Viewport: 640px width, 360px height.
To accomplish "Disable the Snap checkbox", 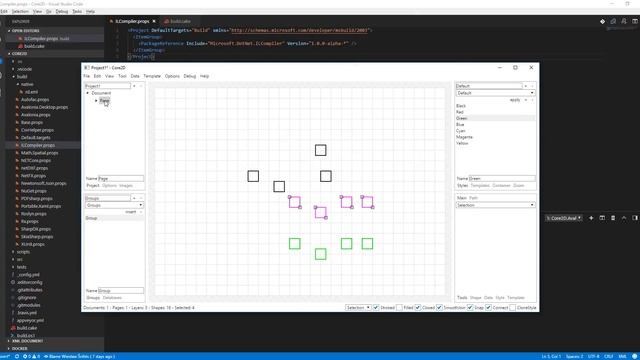I will 470,307.
